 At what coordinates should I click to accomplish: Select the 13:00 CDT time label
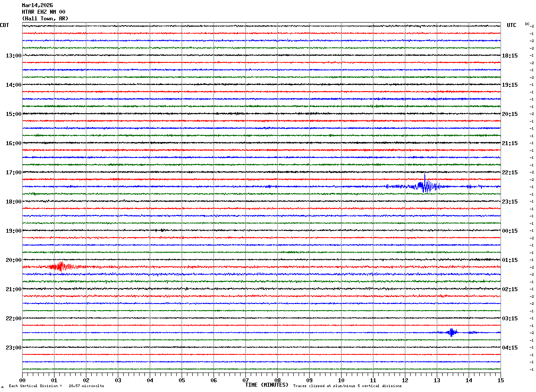[14, 56]
